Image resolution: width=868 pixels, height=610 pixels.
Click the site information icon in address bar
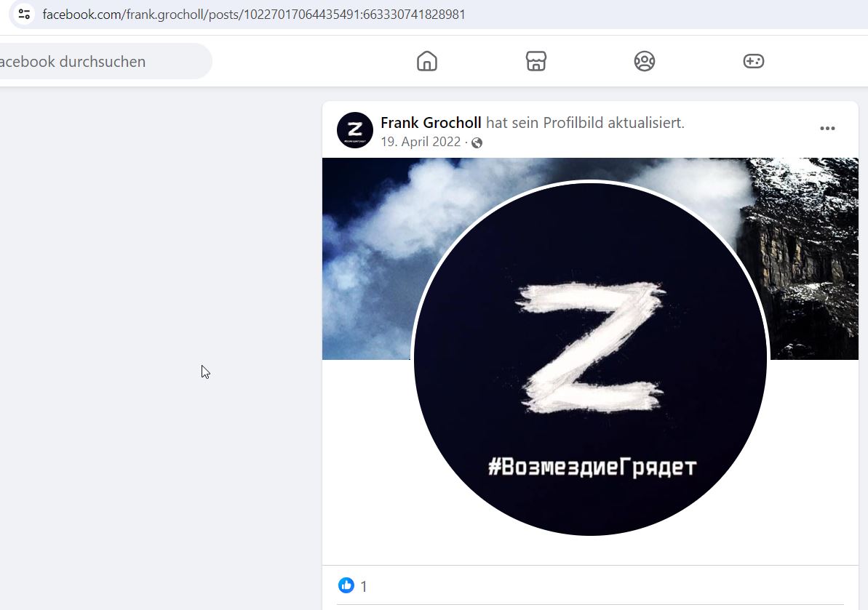coord(24,14)
